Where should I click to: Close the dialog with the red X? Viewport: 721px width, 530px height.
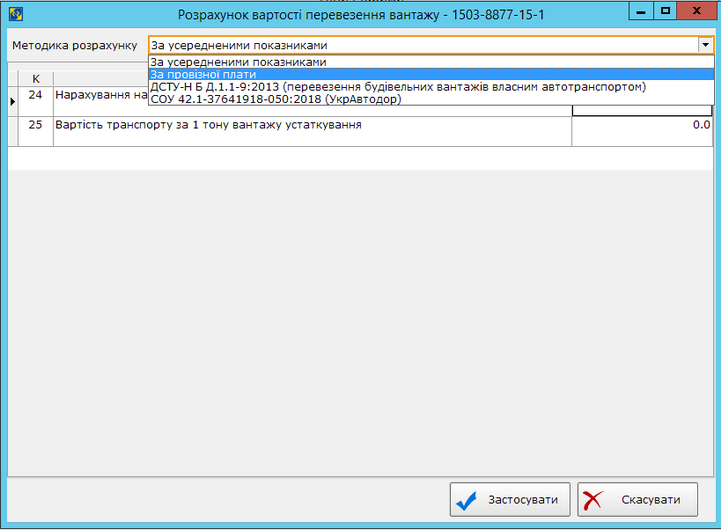[697, 10]
